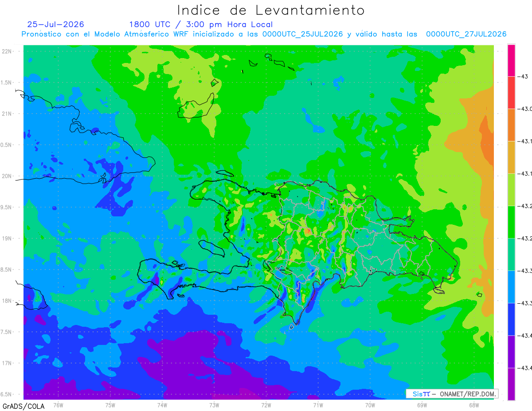Select the dark orange color bar swatch
The width and height of the screenshot is (532, 411).
pyautogui.click(x=511, y=125)
